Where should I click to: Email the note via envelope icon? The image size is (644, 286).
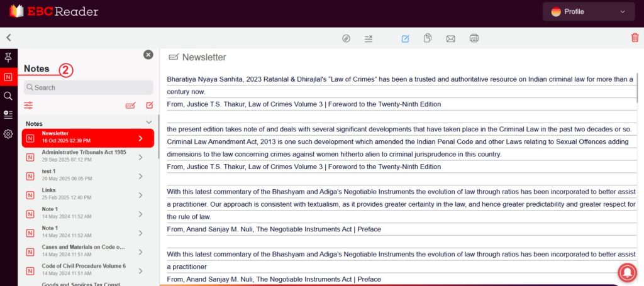pos(450,38)
